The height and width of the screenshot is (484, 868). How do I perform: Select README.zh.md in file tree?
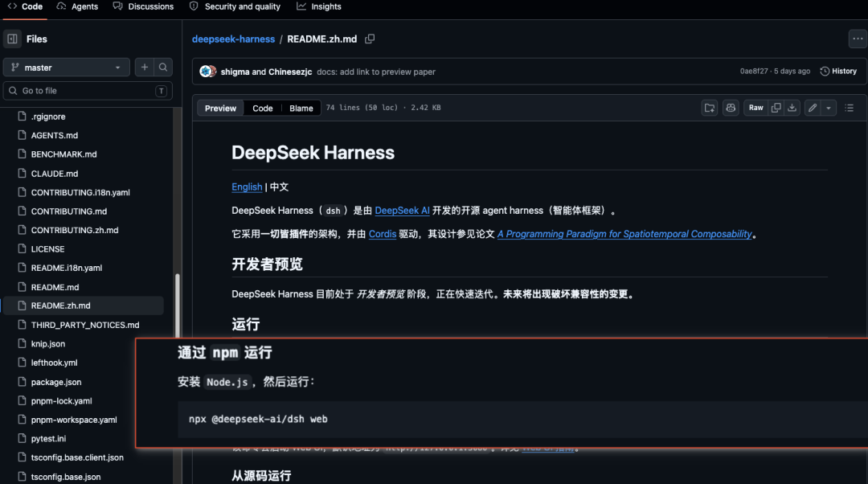point(83,306)
